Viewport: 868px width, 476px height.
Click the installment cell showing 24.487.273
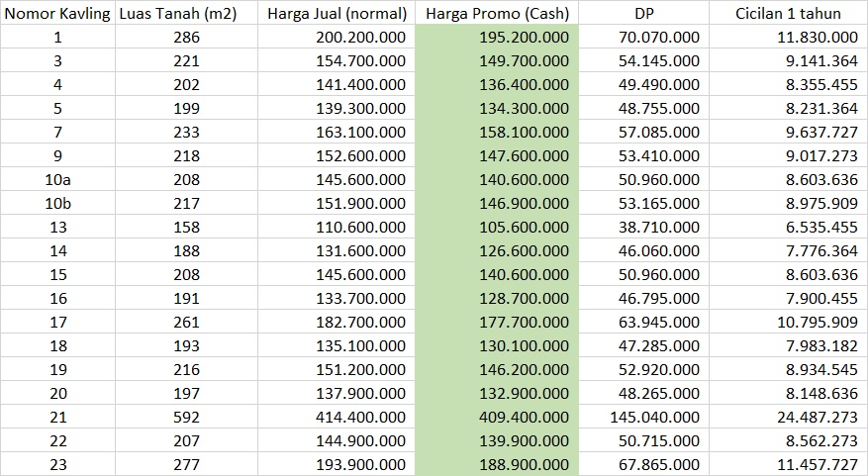pos(788,418)
